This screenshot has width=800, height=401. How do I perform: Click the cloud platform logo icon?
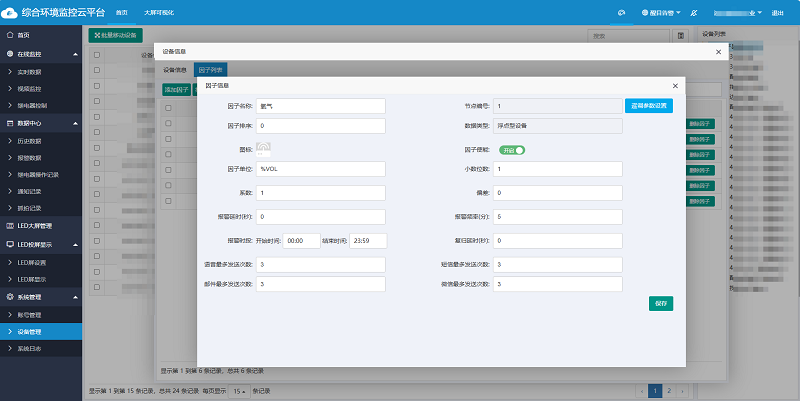pos(9,13)
